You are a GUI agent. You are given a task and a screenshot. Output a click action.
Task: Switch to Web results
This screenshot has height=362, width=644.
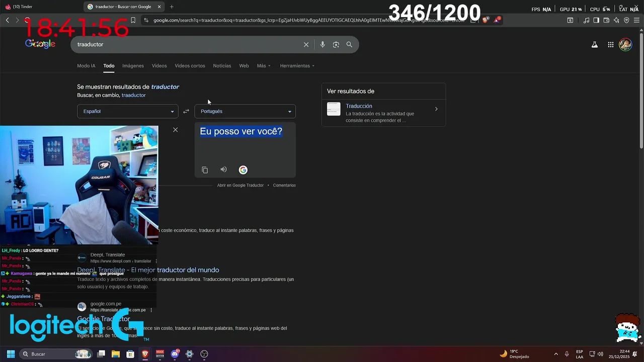click(x=244, y=66)
